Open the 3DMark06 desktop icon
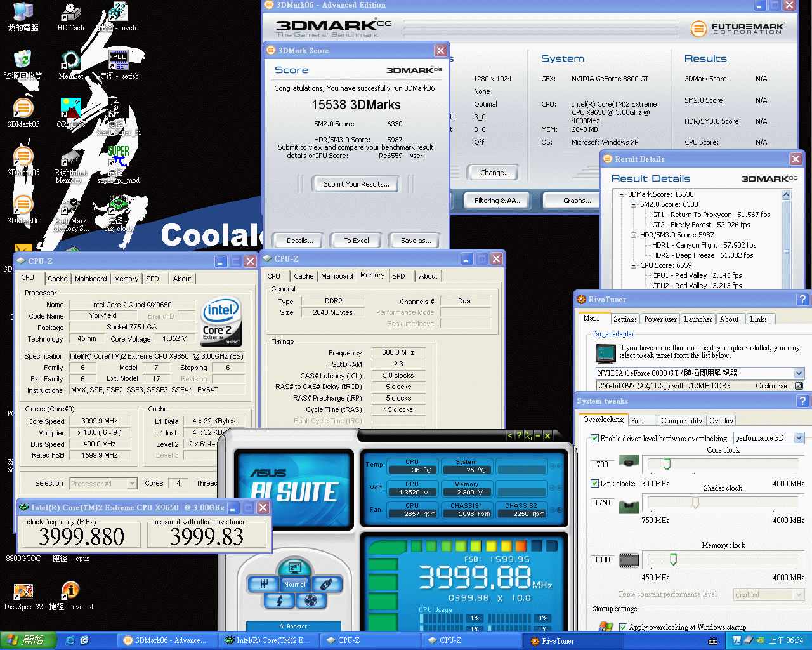The height and width of the screenshot is (650, 812). pyautogui.click(x=23, y=209)
